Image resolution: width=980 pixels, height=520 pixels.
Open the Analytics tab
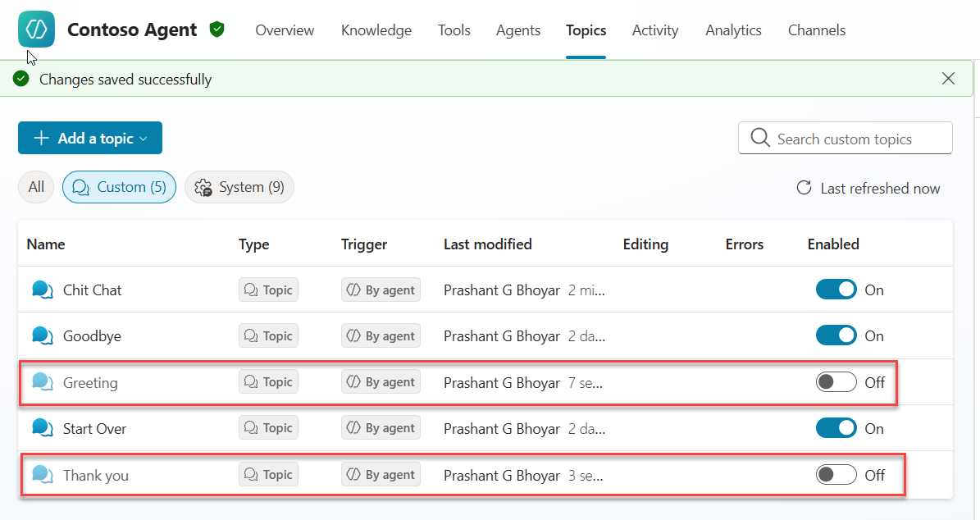[733, 30]
